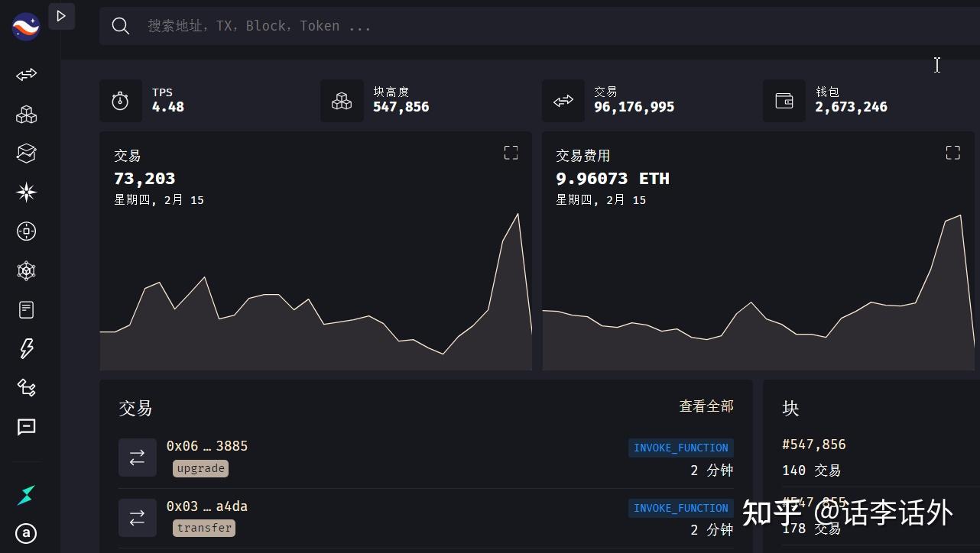
Task: Open the 查看全部 link in transactions panel
Action: 706,406
